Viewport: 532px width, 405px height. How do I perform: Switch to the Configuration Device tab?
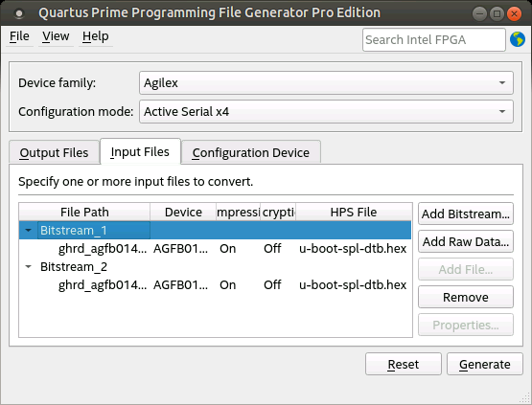(251, 152)
